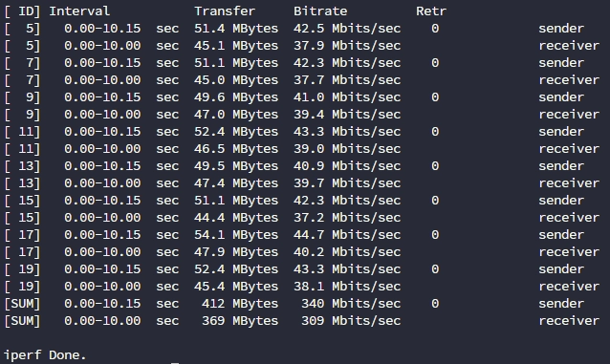This screenshot has height=364, width=610.
Task: Click the 47.0 MBytes transfer for stream 9
Action: (236, 115)
